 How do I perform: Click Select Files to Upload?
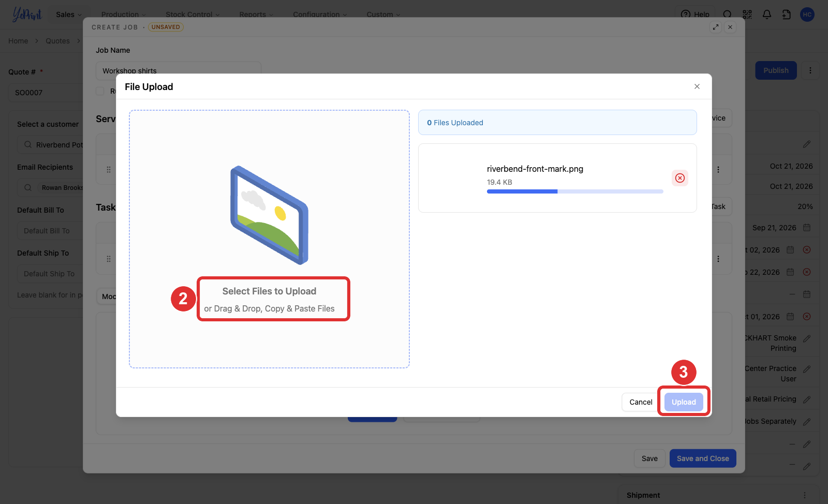269,291
